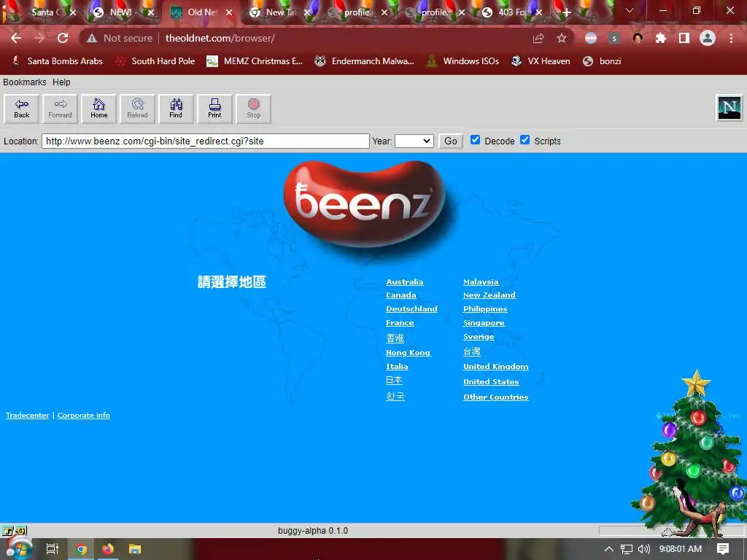Image resolution: width=747 pixels, height=560 pixels.
Task: Click the Back button in the OldNet toolbar
Action: click(21, 109)
